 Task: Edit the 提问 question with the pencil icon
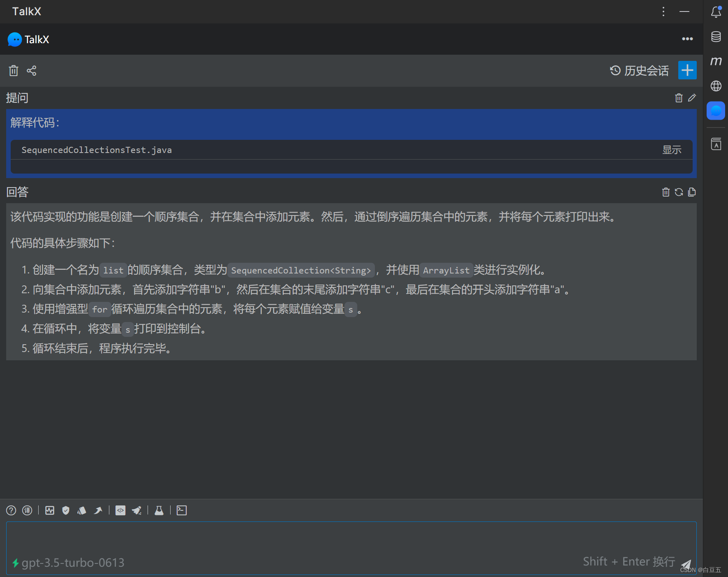[x=692, y=98]
